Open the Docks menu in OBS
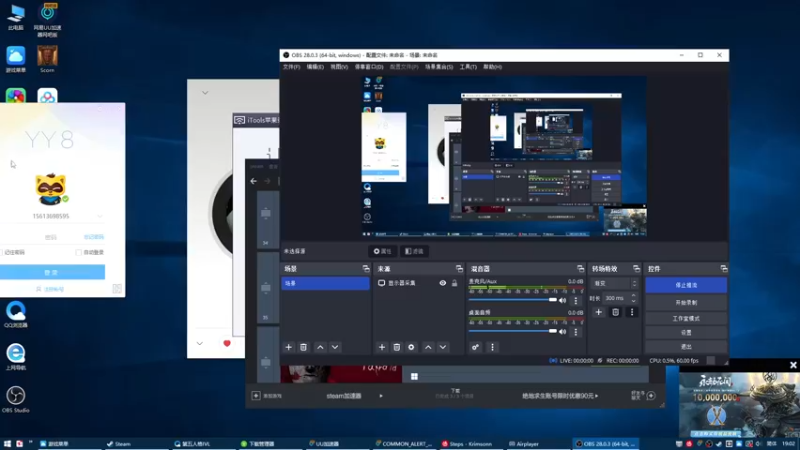 pos(369,67)
